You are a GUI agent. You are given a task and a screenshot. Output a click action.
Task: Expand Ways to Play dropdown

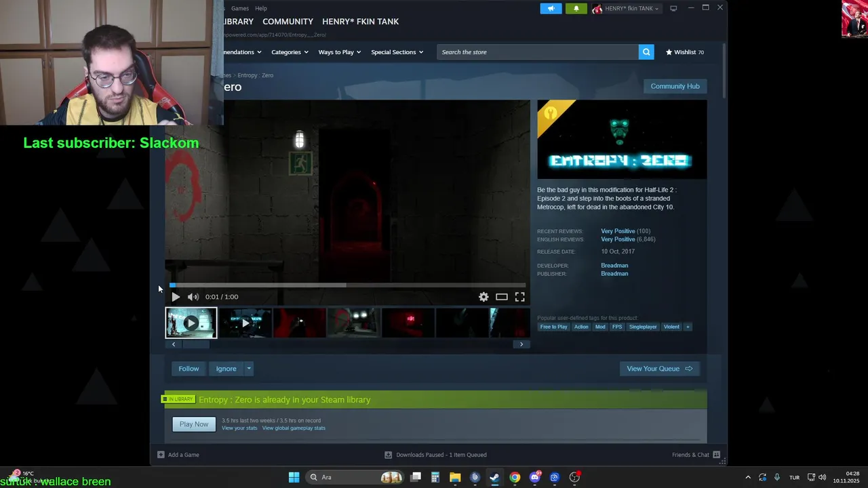coord(340,52)
